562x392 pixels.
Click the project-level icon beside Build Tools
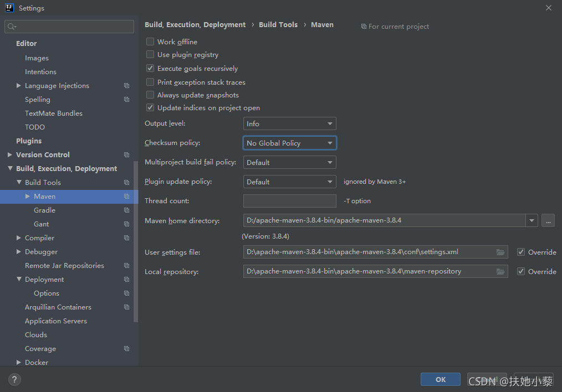126,183
